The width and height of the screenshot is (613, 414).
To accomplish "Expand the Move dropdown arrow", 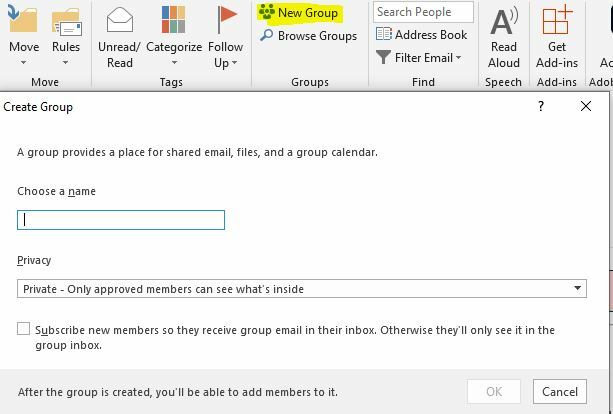I will coord(23,63).
